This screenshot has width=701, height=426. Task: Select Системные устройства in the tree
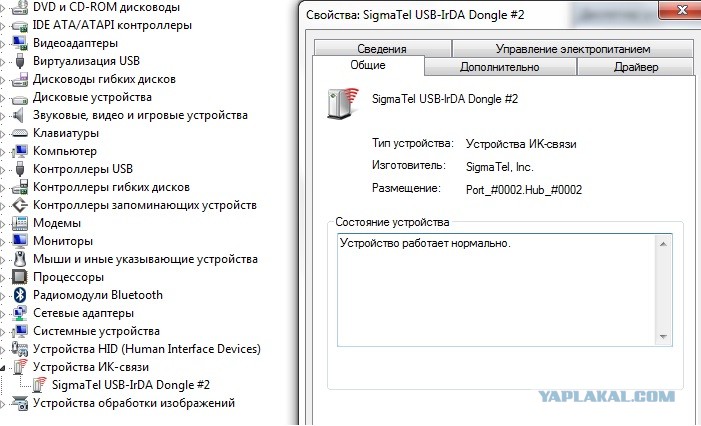point(96,331)
